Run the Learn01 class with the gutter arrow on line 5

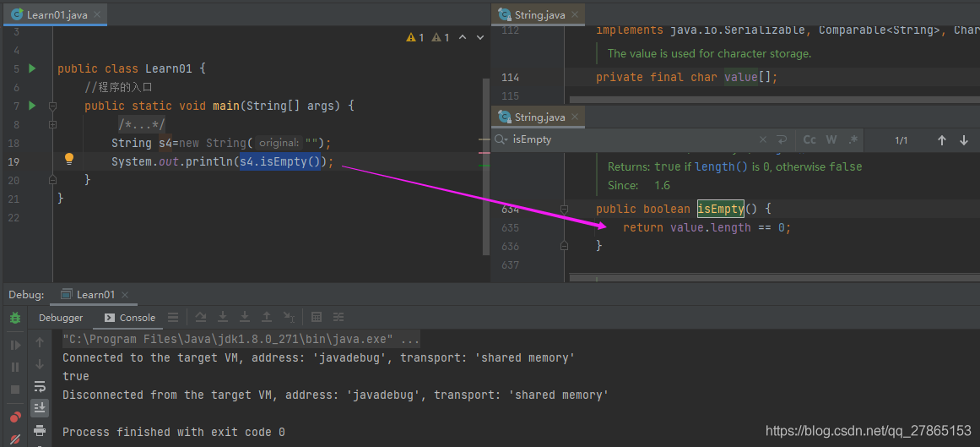point(33,68)
